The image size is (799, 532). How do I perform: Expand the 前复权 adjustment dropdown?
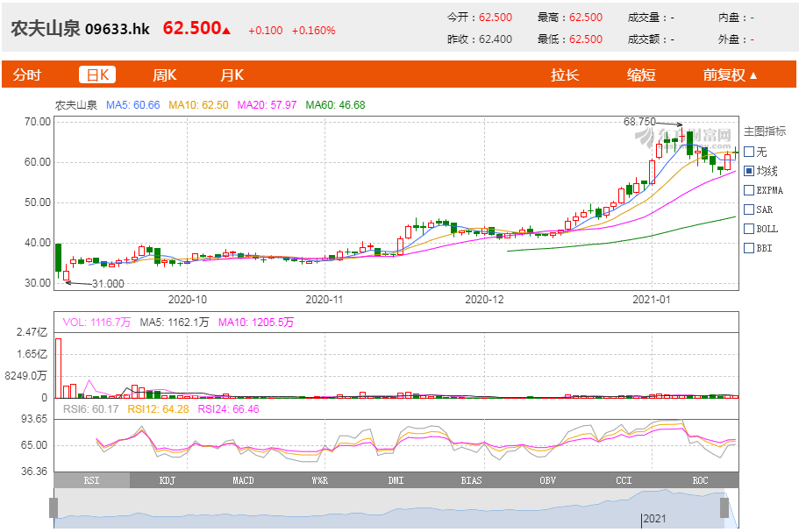pos(730,74)
